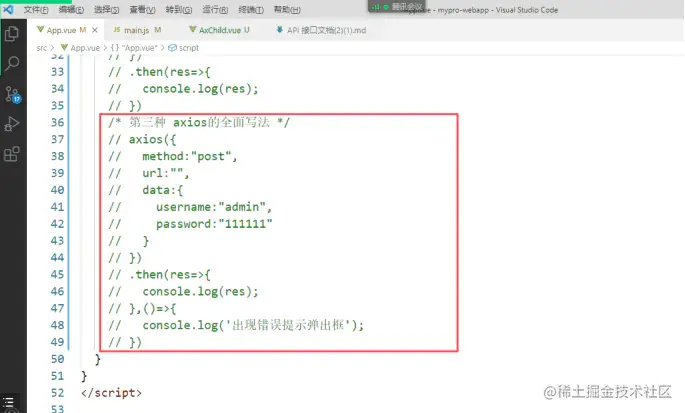
Task: Open the Explorer view in the activity bar
Action: pyautogui.click(x=12, y=34)
